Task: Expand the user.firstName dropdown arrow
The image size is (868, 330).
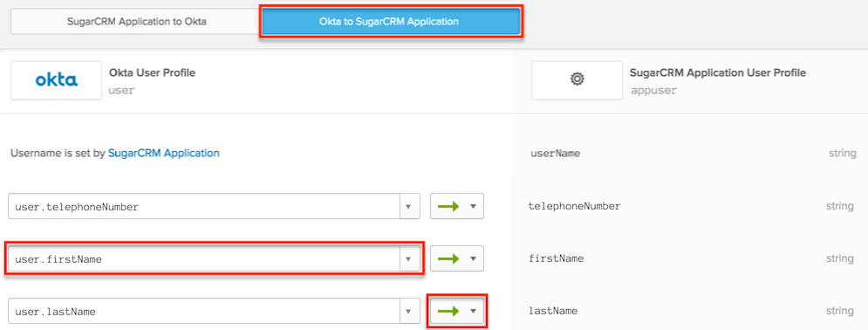Action: [410, 258]
